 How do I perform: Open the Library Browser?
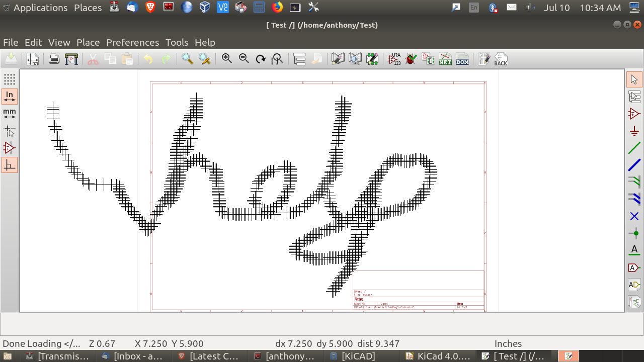[x=355, y=59]
